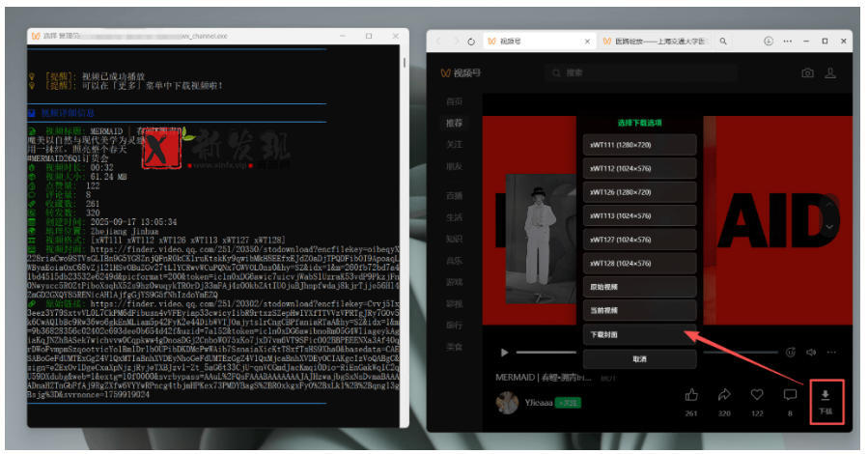
Task: Choose 当前视频 download option
Action: pos(639,311)
